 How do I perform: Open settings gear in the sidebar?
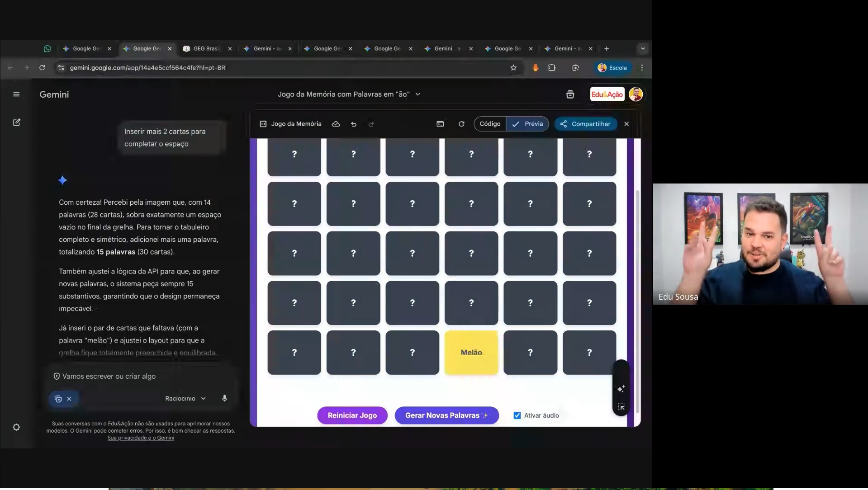tap(16, 427)
